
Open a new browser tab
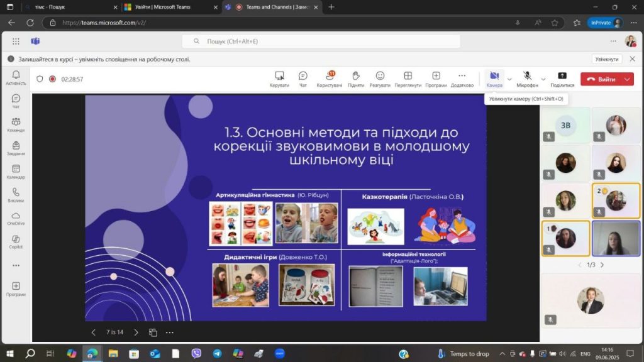click(331, 7)
